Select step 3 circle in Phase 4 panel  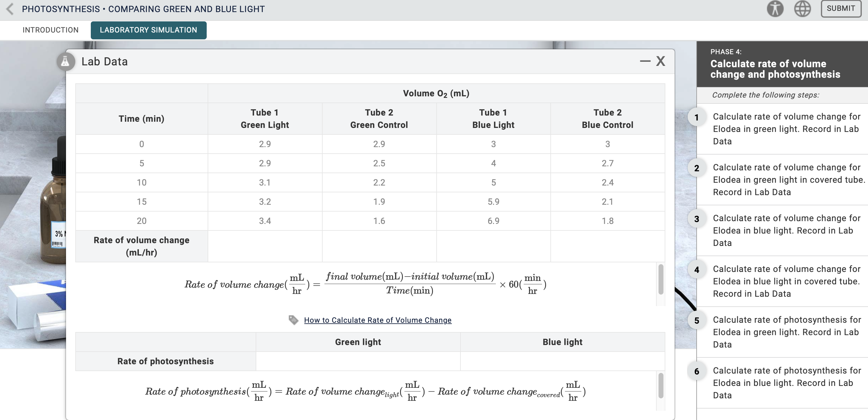coord(697,219)
